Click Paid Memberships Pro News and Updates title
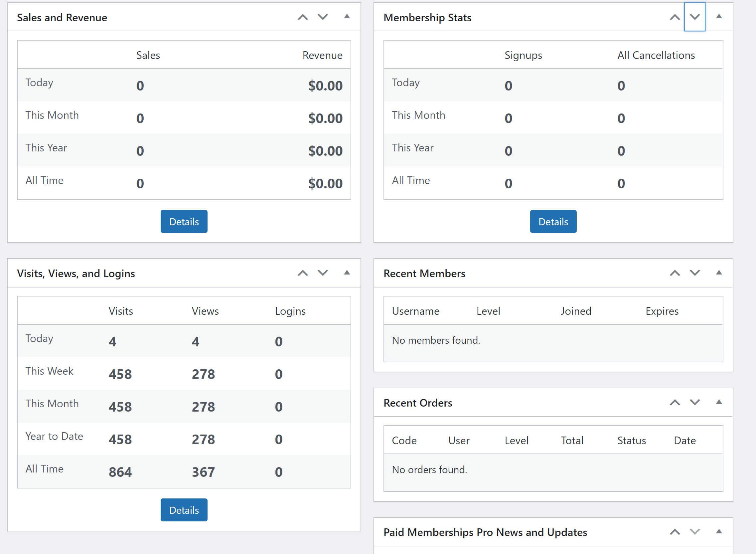Viewport: 756px width, 554px height. (x=485, y=532)
